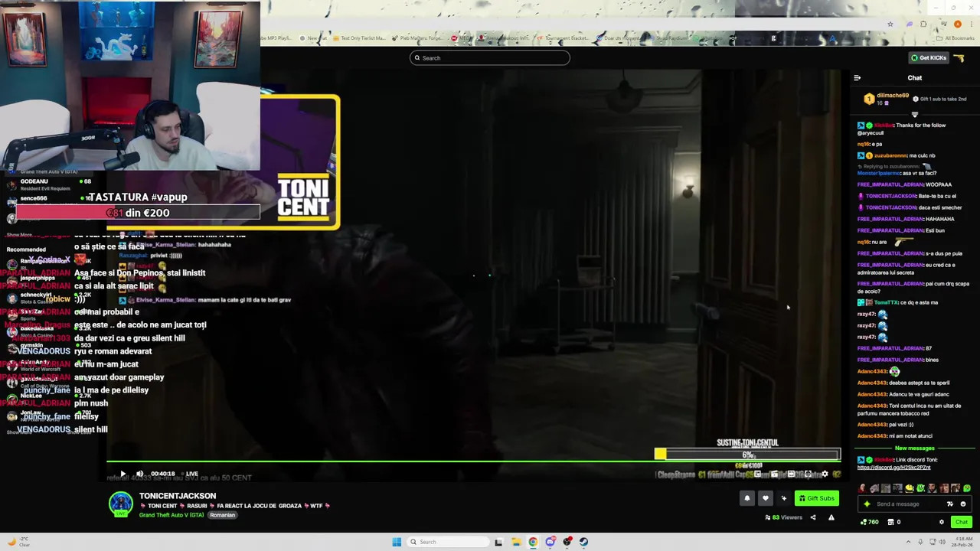Jump to LIVE in the player
The width and height of the screenshot is (980, 551).
189,474
